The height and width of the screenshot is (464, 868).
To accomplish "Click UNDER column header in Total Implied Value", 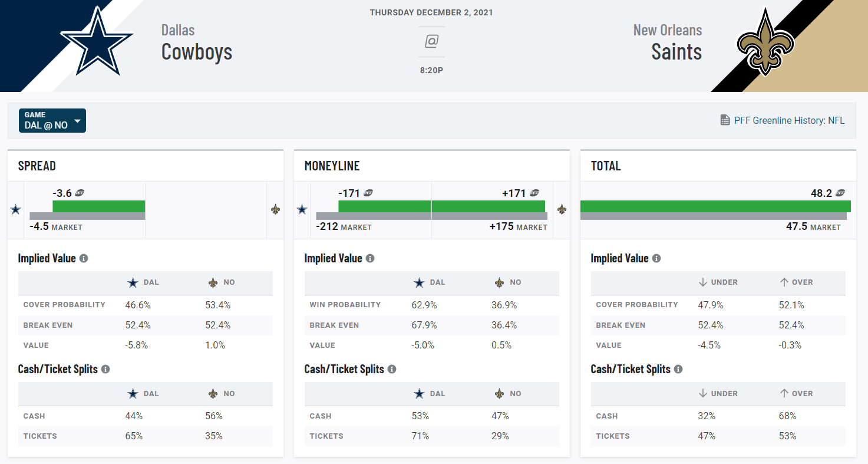I will click(718, 282).
